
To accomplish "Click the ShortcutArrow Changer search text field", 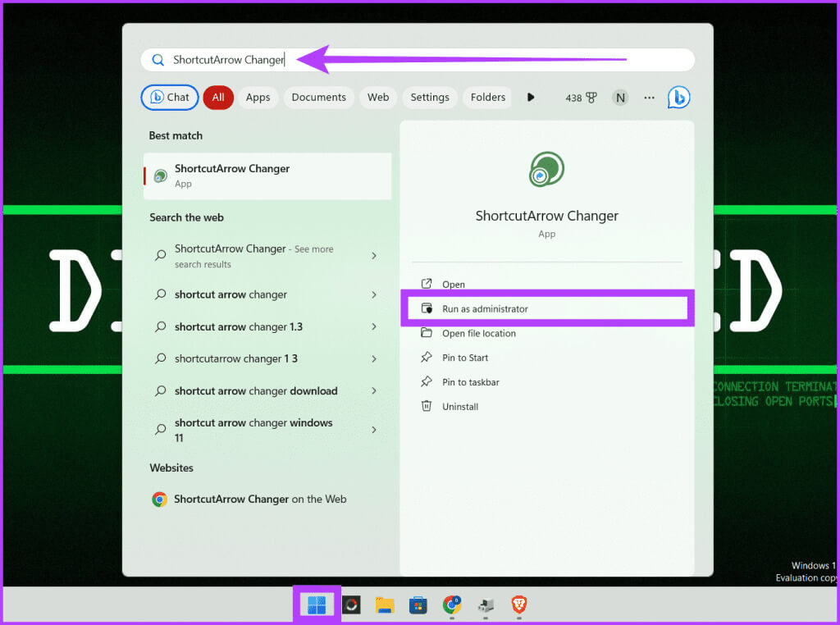I will 418,59.
